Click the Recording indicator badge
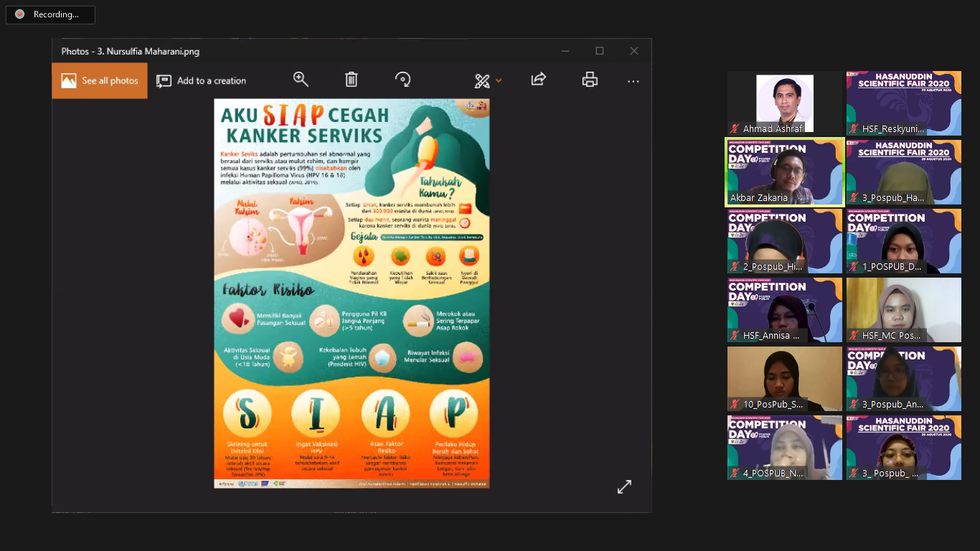The image size is (980, 551). click(x=50, y=14)
